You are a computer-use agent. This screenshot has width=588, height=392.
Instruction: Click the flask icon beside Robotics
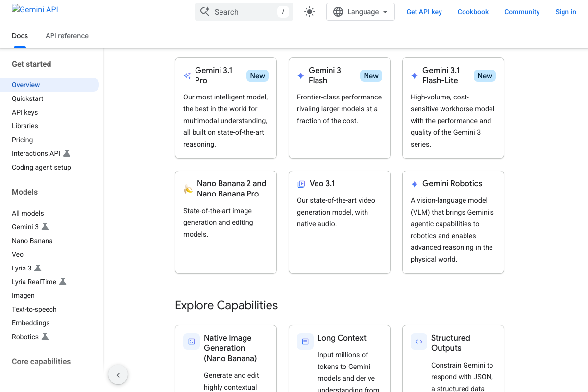45,337
